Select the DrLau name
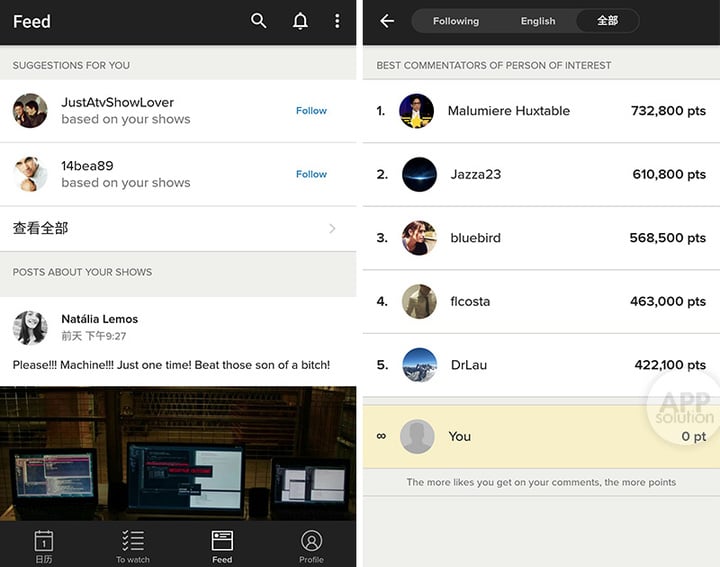 pyautogui.click(x=469, y=365)
